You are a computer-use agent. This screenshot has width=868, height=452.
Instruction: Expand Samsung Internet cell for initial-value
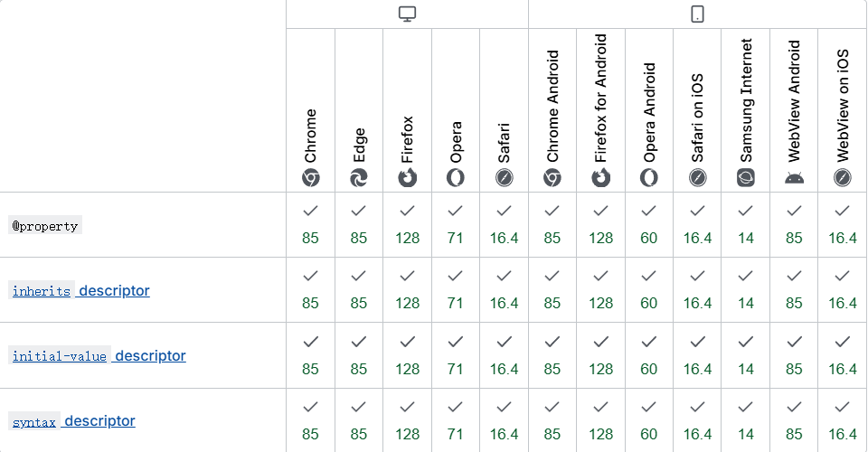pyautogui.click(x=746, y=355)
